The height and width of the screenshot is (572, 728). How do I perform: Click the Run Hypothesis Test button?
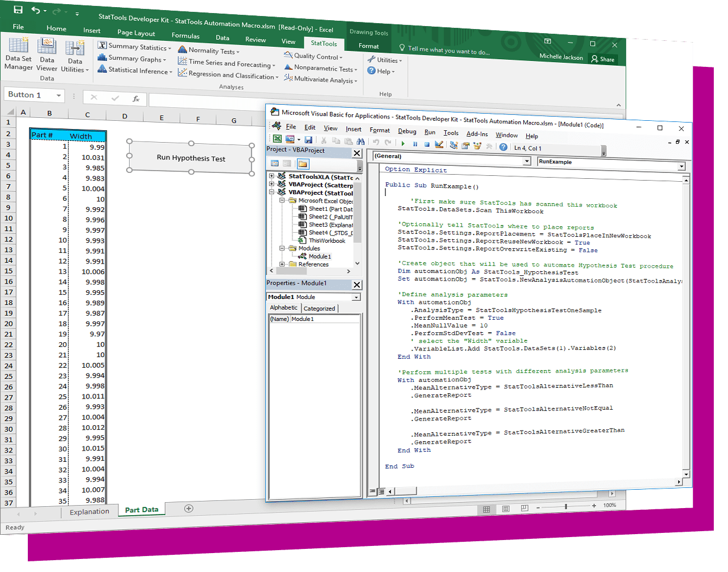click(x=191, y=158)
